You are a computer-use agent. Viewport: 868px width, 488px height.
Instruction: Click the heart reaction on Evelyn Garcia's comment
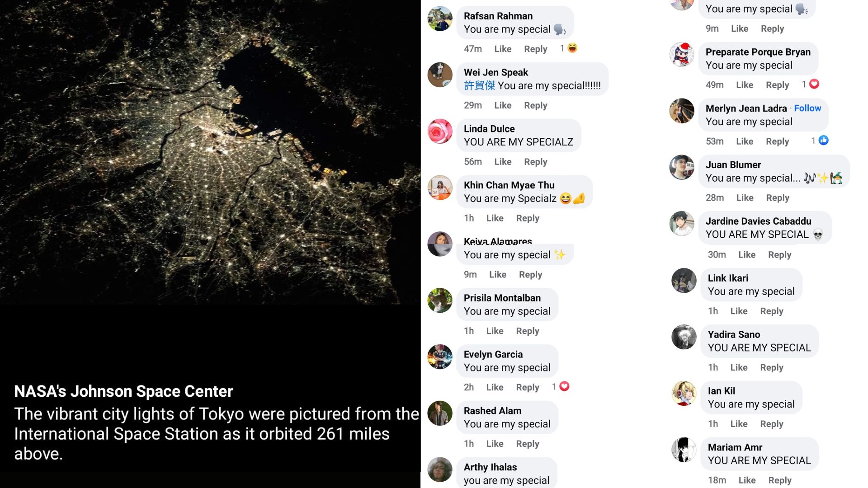pos(564,386)
